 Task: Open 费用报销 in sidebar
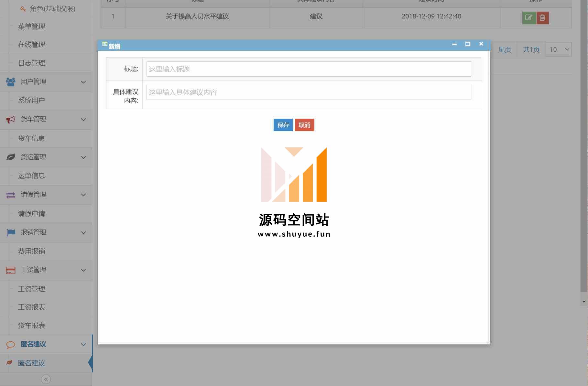pos(31,251)
